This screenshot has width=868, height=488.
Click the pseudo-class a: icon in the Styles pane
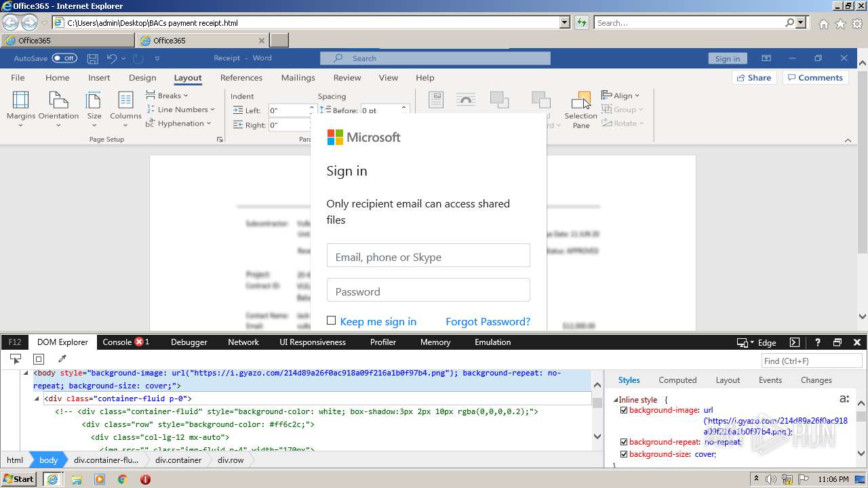[844, 399]
